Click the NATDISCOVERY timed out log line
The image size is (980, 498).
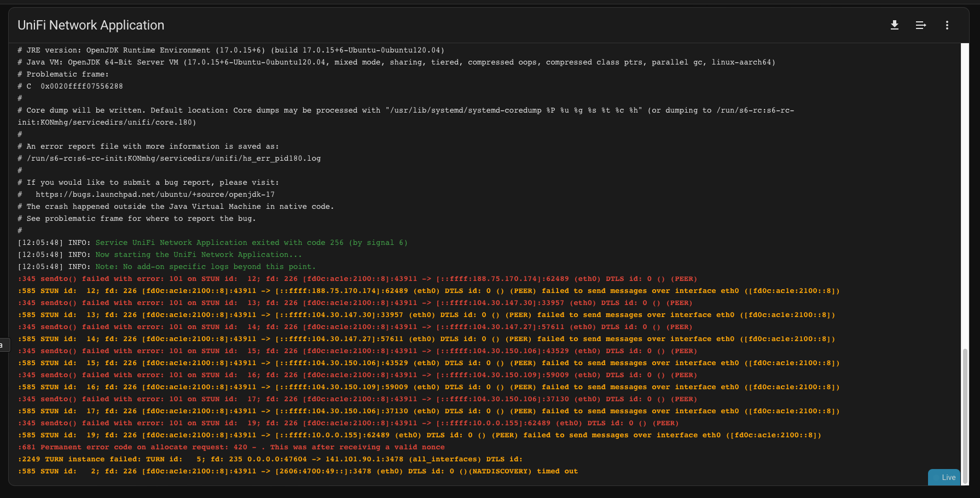[x=298, y=471]
